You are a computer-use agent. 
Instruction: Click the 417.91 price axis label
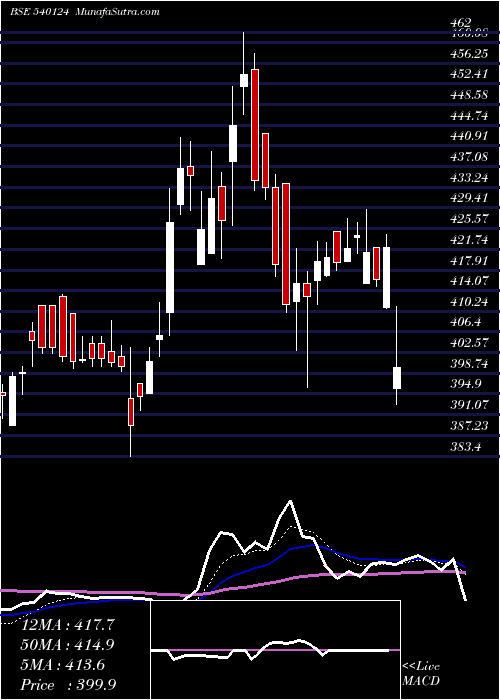coord(469,260)
